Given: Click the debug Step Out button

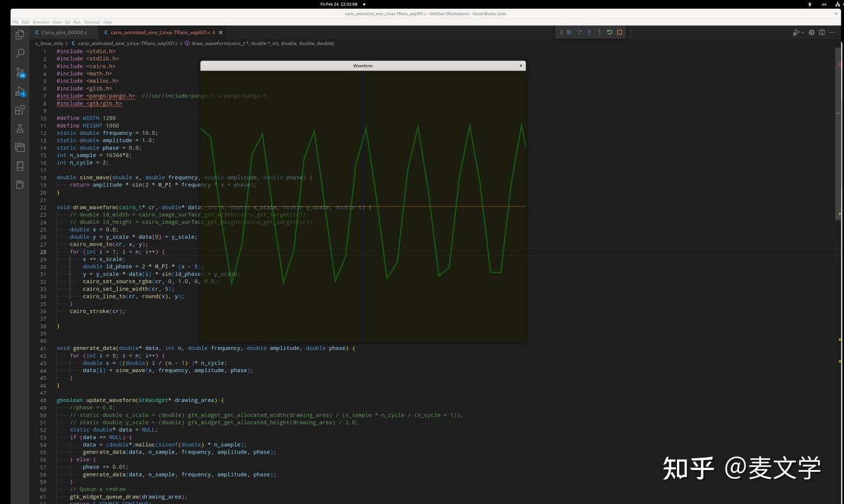Looking at the screenshot, I should coord(599,32).
